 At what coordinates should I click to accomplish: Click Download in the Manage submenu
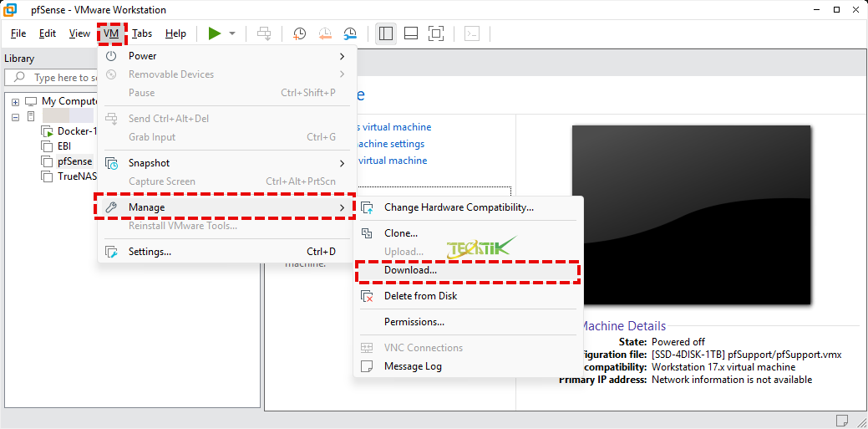[x=469, y=270]
